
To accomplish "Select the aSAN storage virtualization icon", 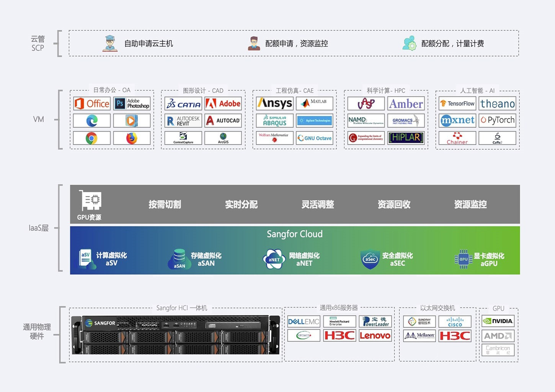I will pos(179,259).
